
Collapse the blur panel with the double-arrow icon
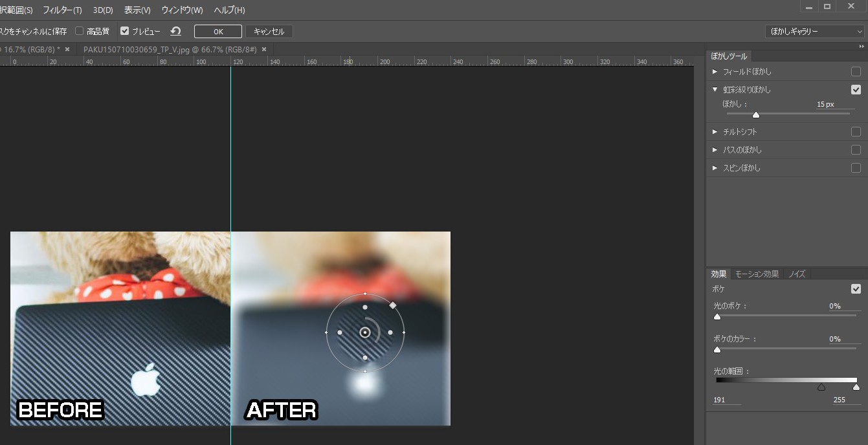pyautogui.click(x=861, y=47)
